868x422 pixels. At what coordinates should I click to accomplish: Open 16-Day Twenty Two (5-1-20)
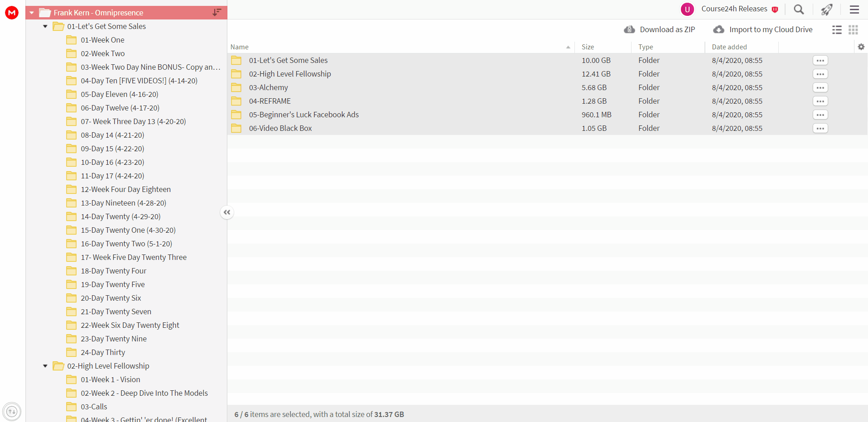pyautogui.click(x=126, y=244)
